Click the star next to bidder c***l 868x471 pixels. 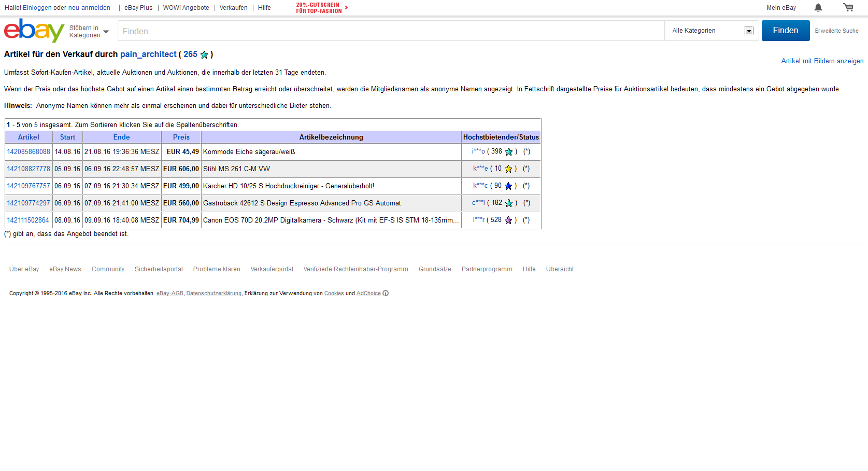coord(509,203)
